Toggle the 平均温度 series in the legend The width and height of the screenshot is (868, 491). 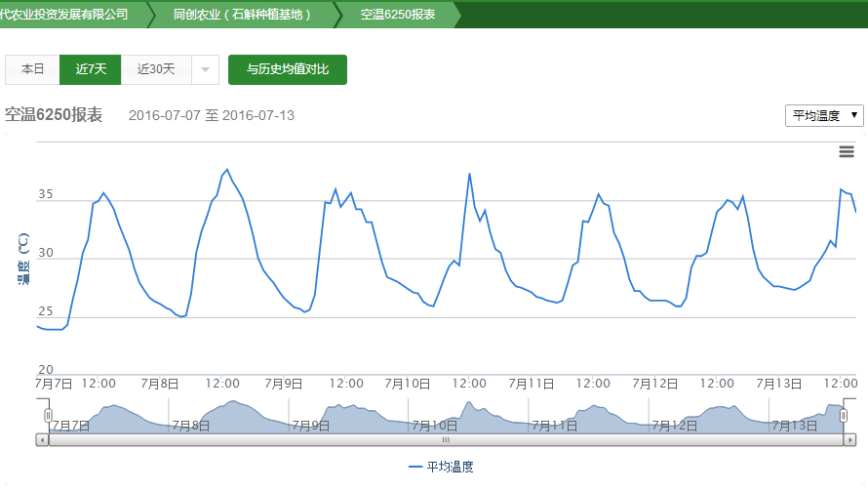[x=441, y=468]
